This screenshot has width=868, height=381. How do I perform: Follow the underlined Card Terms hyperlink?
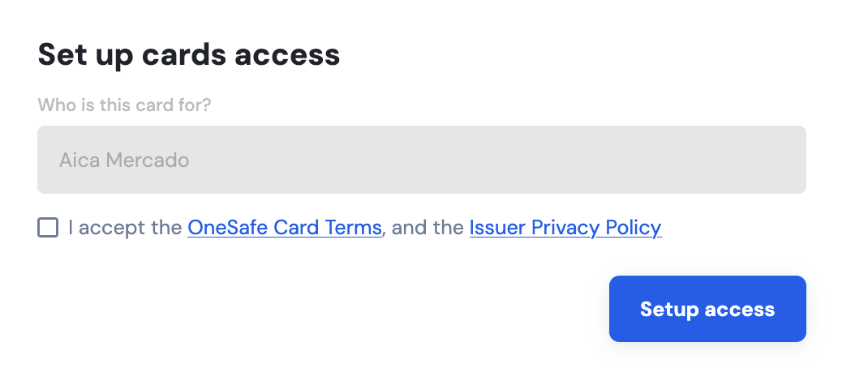pos(285,227)
